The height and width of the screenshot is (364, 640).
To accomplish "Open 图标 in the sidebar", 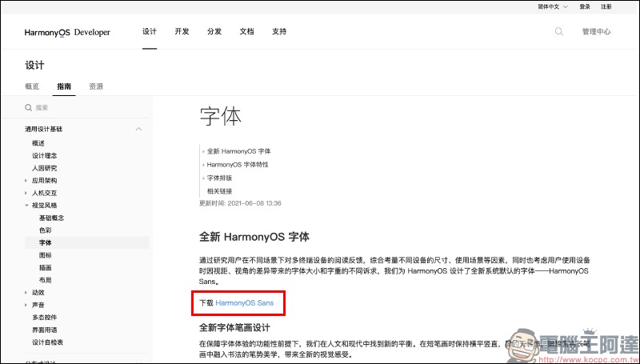I will click(x=46, y=255).
